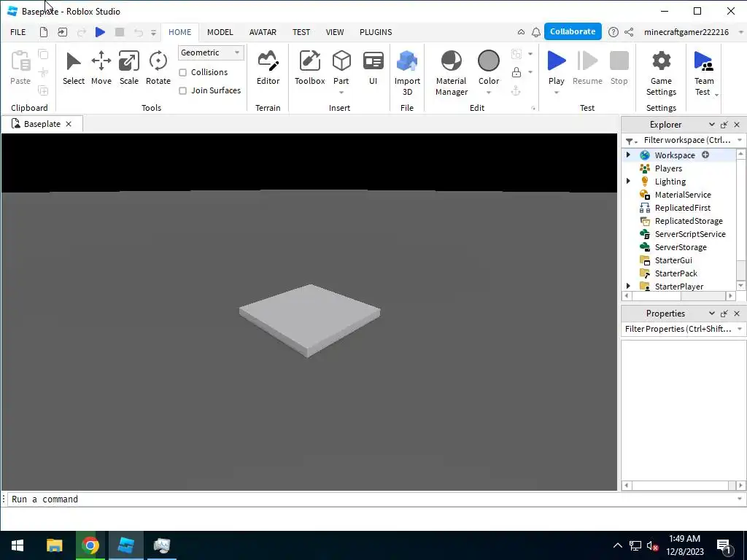
Task: Open Game Settings
Action: [661, 73]
